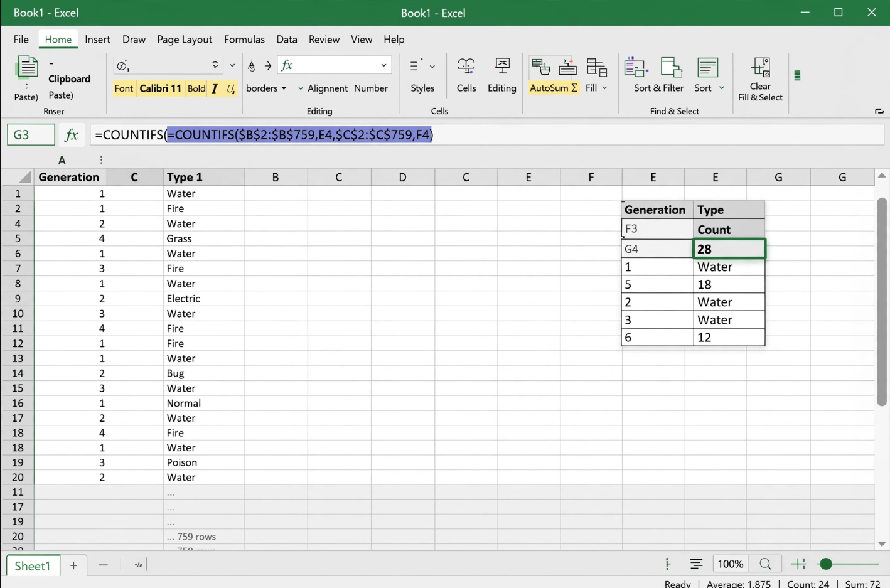Click the Styles list icon
Image resolution: width=890 pixels, height=588 pixels.
[x=414, y=65]
